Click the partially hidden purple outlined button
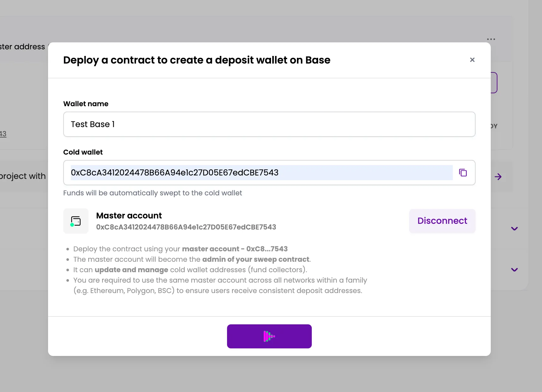Image resolution: width=542 pixels, height=392 pixels. [494, 83]
